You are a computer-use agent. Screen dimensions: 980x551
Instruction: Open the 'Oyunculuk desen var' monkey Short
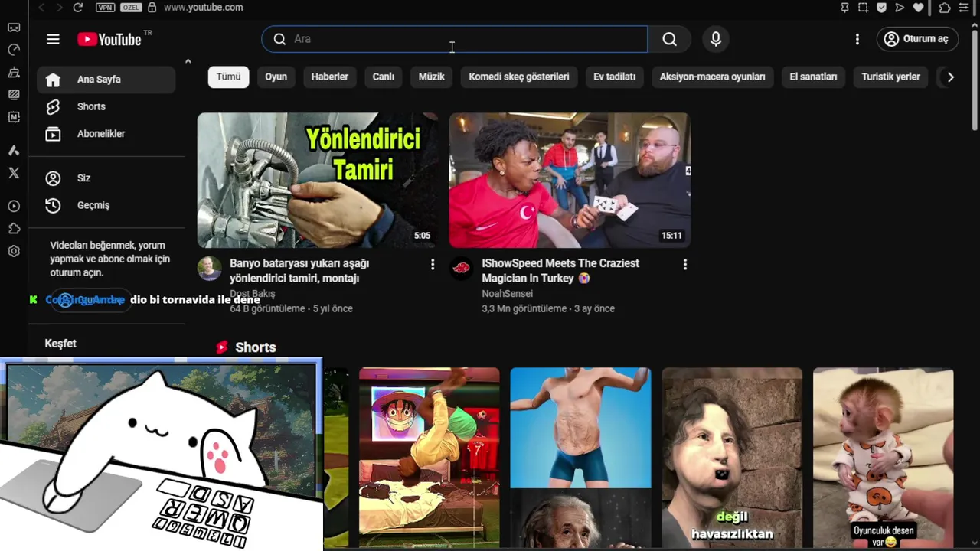pos(884,458)
